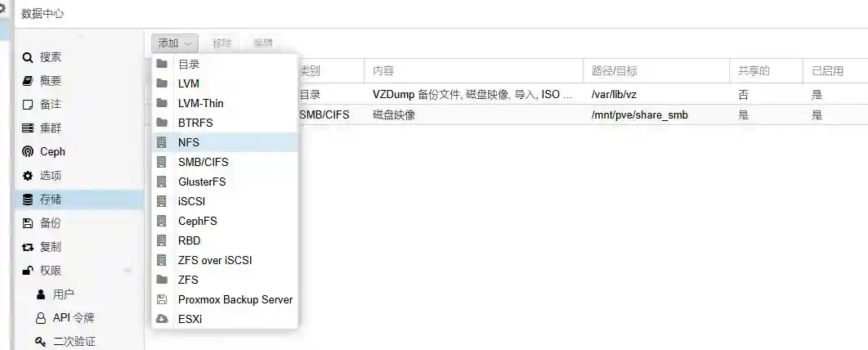This screenshot has height=350, width=868.
Task: Choose LVM from the add menu
Action: coord(226,83)
